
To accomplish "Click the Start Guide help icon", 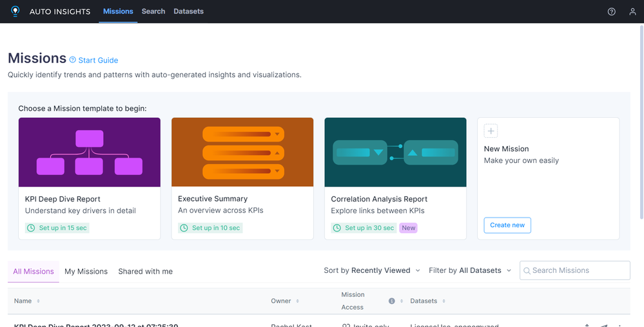I will (73, 60).
